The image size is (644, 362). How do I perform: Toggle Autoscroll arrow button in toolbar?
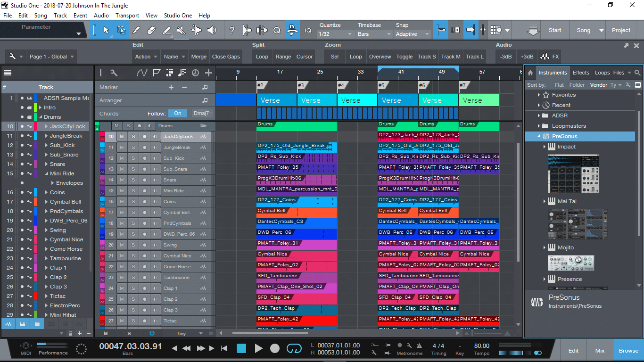pyautogui.click(x=471, y=30)
